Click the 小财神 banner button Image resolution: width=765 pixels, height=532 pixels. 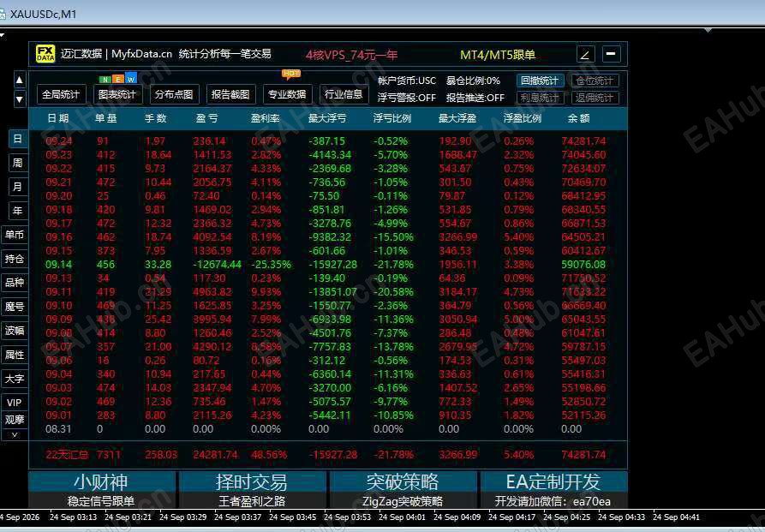pos(101,490)
